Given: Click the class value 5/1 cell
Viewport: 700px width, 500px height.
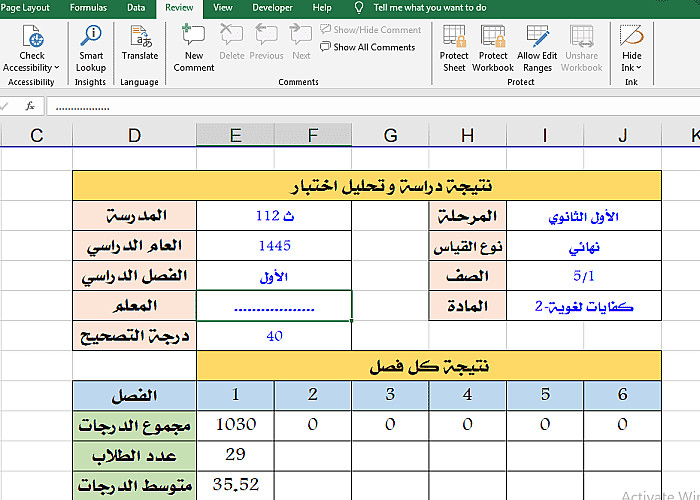Looking at the screenshot, I should coord(584,276).
